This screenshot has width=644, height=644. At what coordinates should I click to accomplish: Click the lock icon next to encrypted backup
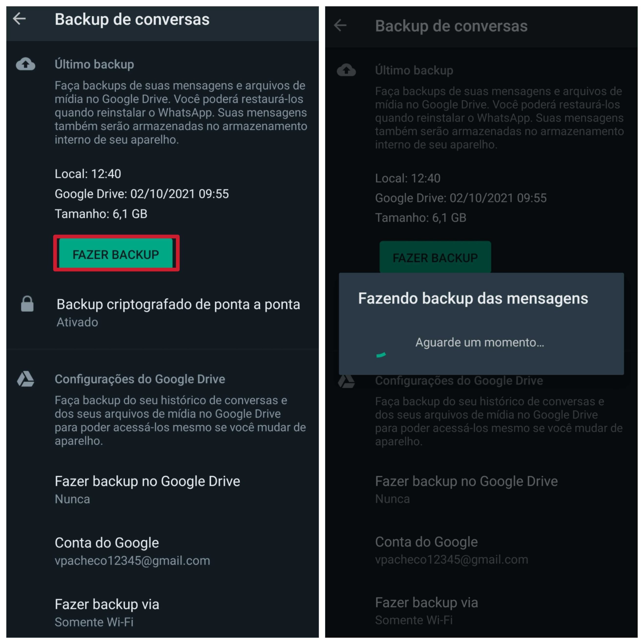click(x=27, y=304)
